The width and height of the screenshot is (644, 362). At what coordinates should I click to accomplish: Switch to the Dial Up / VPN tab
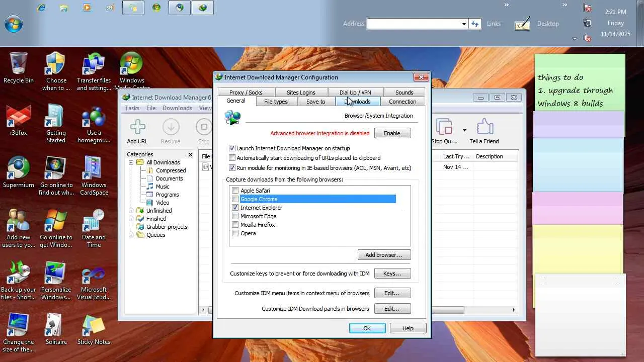click(x=355, y=93)
